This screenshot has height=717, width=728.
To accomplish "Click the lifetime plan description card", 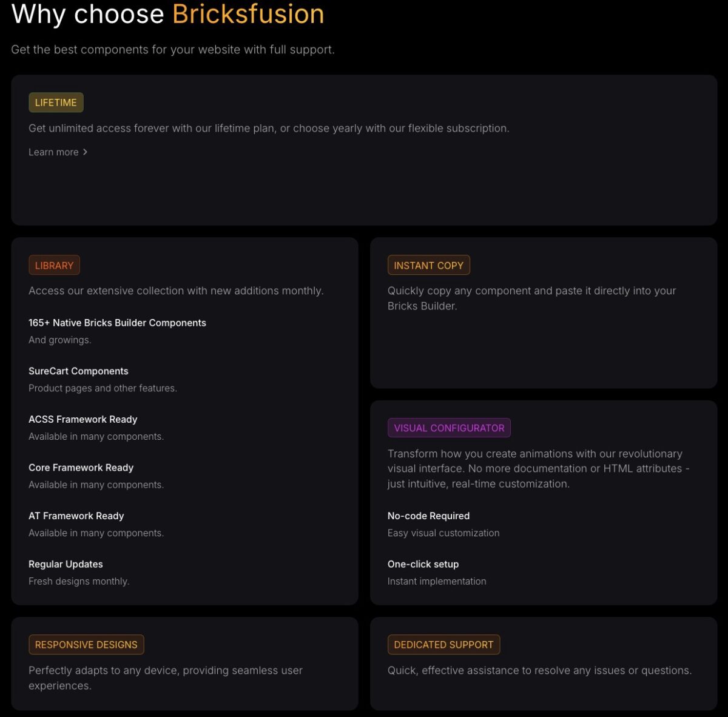I will [269, 128].
